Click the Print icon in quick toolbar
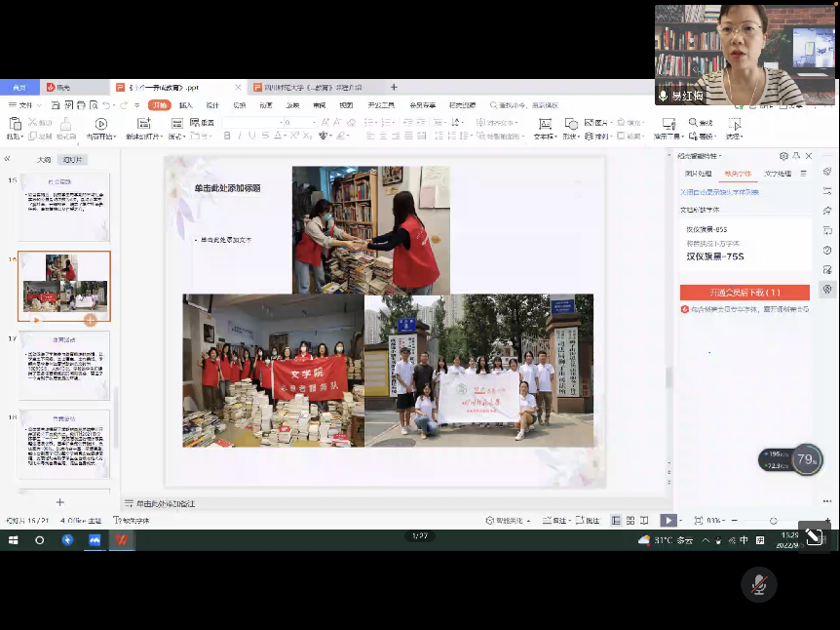Image resolution: width=840 pixels, height=630 pixels. [81, 105]
